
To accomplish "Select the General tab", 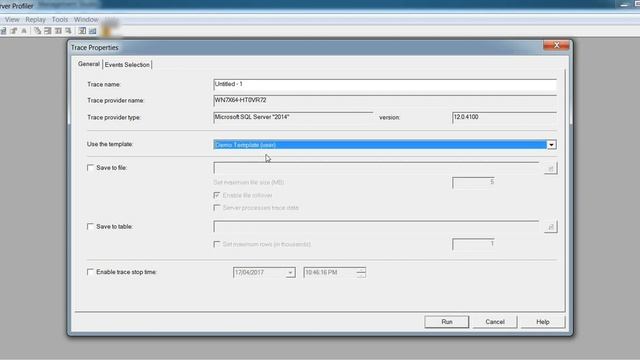I will point(89,64).
